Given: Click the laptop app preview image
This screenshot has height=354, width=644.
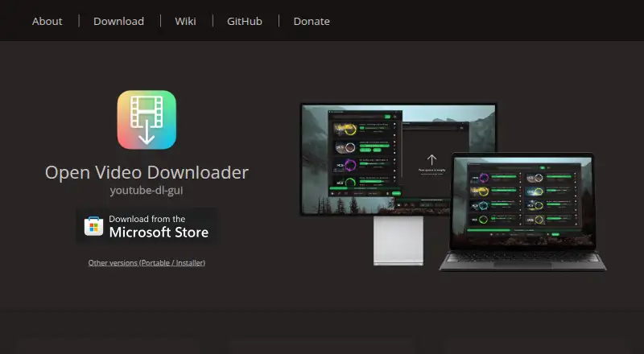Looking at the screenshot, I should pyautogui.click(x=522, y=212).
